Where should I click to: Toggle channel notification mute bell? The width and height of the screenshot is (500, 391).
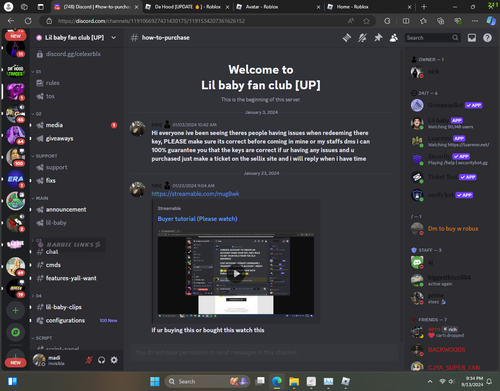(362, 38)
